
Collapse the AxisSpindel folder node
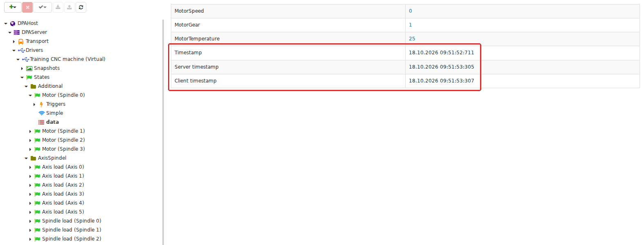pyautogui.click(x=26, y=158)
